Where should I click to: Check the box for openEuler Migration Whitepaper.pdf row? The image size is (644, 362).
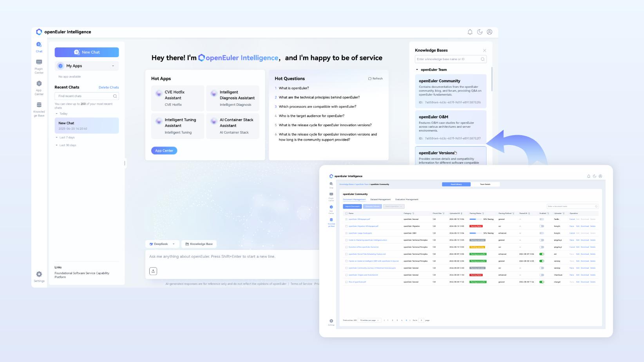(346, 226)
